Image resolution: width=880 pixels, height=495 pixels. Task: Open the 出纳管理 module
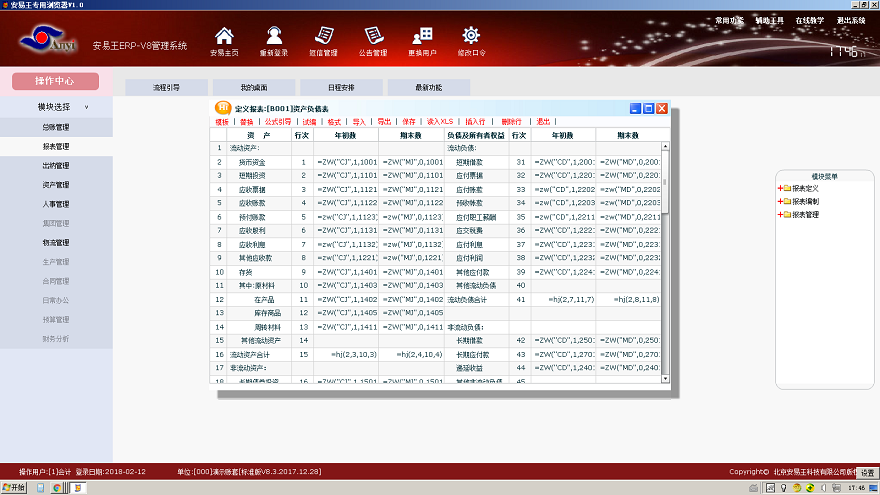56,166
